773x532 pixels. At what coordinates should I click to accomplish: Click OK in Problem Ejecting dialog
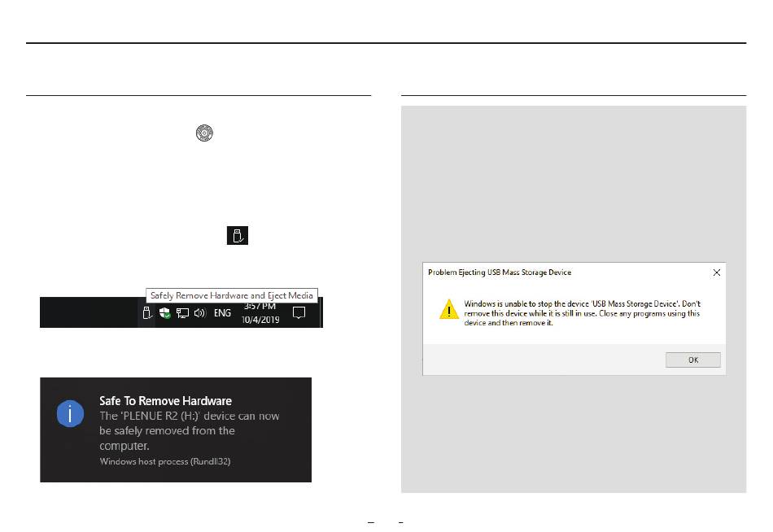point(693,360)
